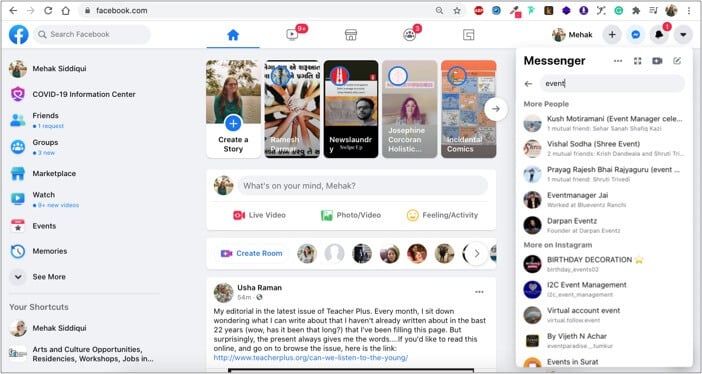
Task: Select BIRTHDAY DECORATION Instagram result
Action: pos(604,264)
